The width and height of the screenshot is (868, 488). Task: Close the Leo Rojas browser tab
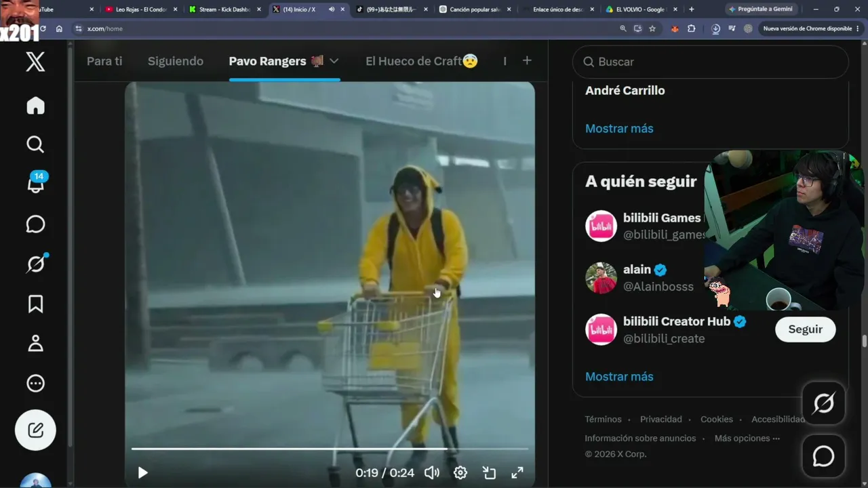[175, 9]
